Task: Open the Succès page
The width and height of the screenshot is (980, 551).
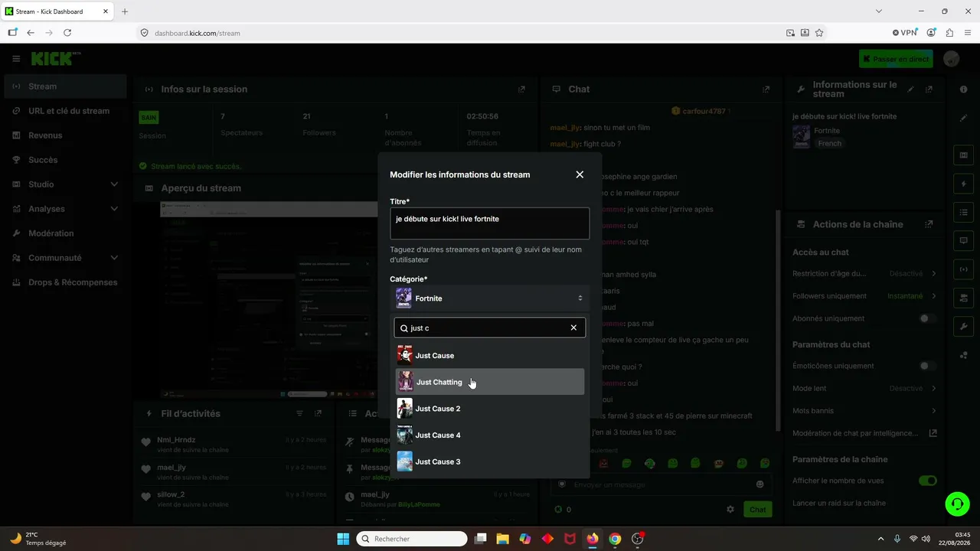Action: [x=65, y=160]
